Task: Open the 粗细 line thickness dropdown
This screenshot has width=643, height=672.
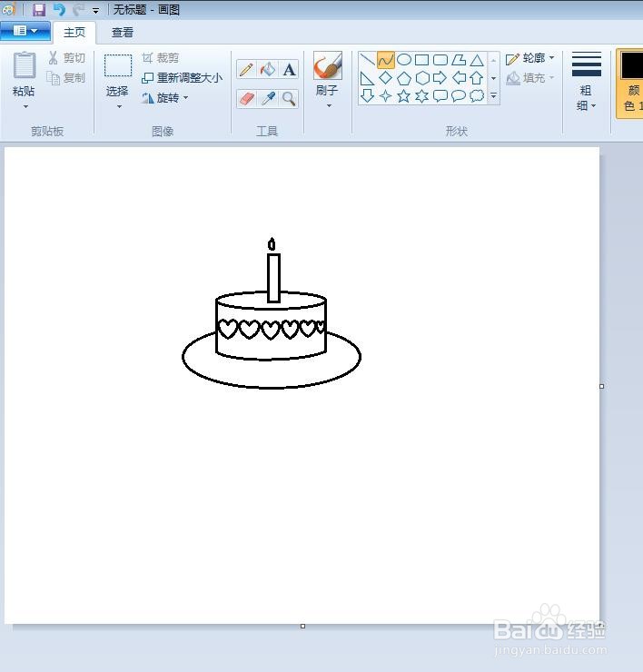Action: click(586, 82)
